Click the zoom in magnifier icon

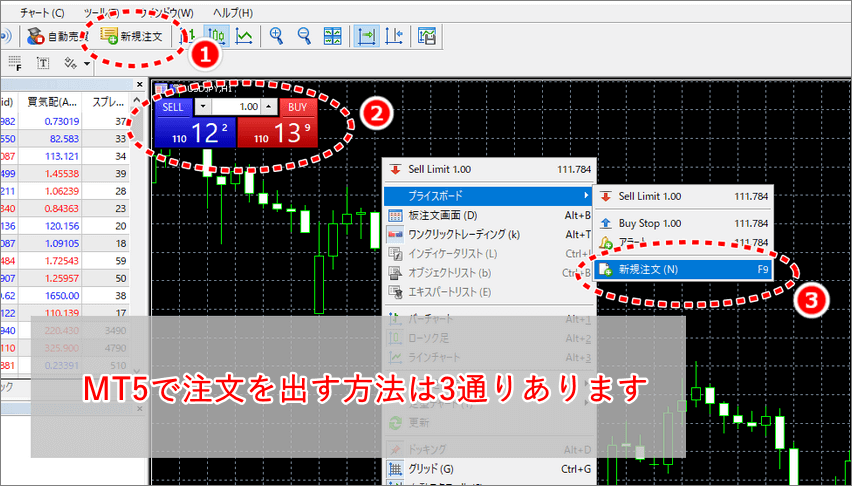coord(277,36)
